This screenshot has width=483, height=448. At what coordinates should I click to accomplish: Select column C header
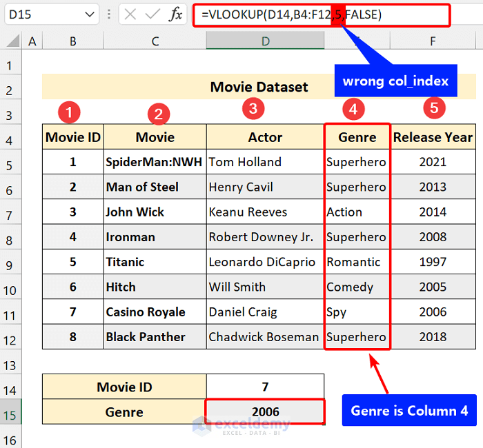(x=155, y=41)
